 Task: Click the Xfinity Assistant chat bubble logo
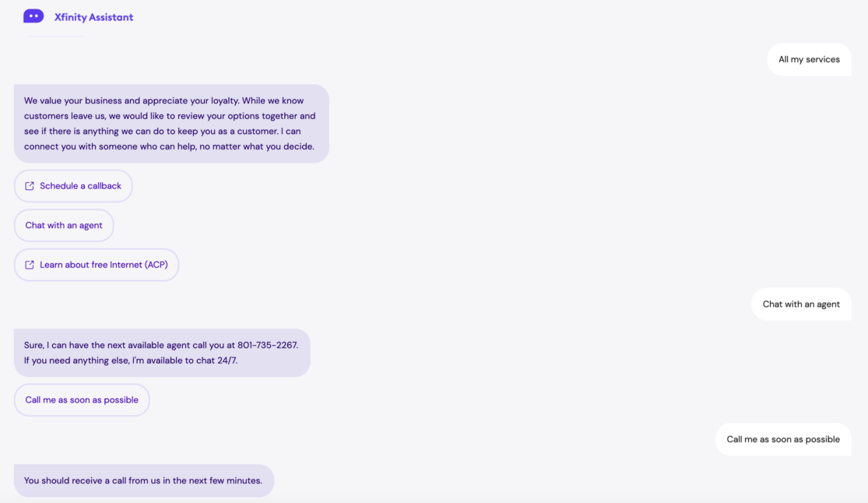point(33,16)
